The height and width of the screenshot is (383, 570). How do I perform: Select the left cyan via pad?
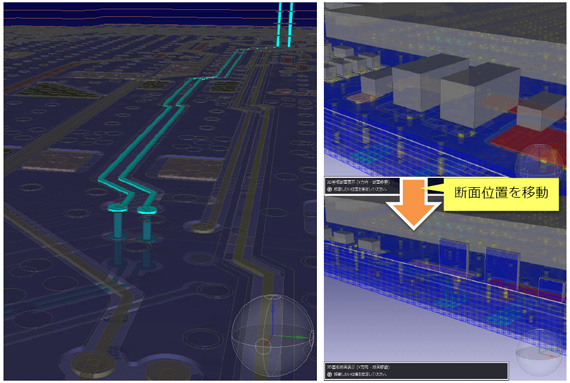pyautogui.click(x=118, y=208)
